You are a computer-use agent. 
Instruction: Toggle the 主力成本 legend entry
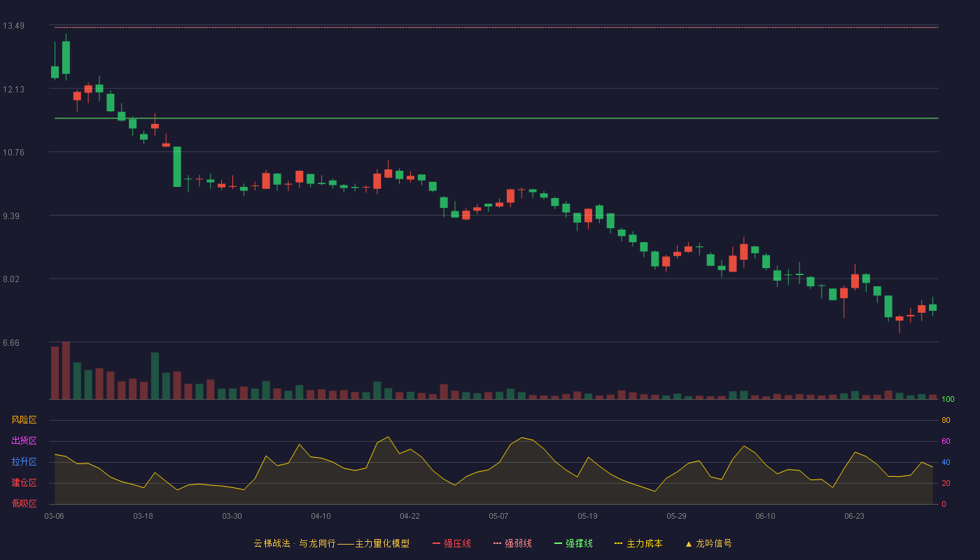tap(638, 543)
